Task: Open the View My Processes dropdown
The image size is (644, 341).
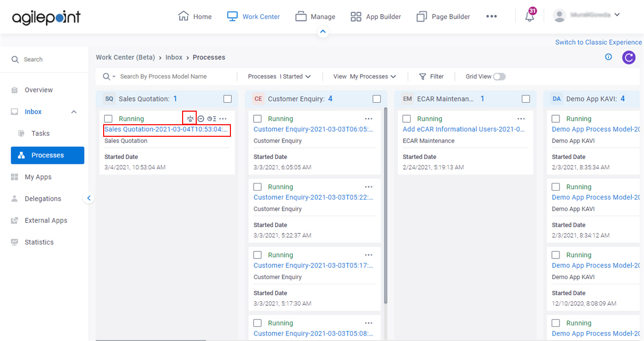Action: [365, 76]
